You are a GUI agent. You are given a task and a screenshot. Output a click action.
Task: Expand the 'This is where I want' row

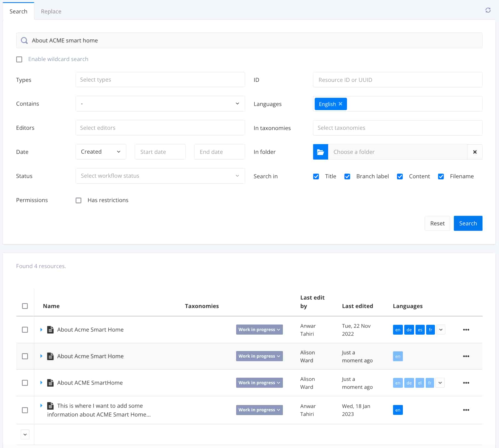tap(41, 406)
